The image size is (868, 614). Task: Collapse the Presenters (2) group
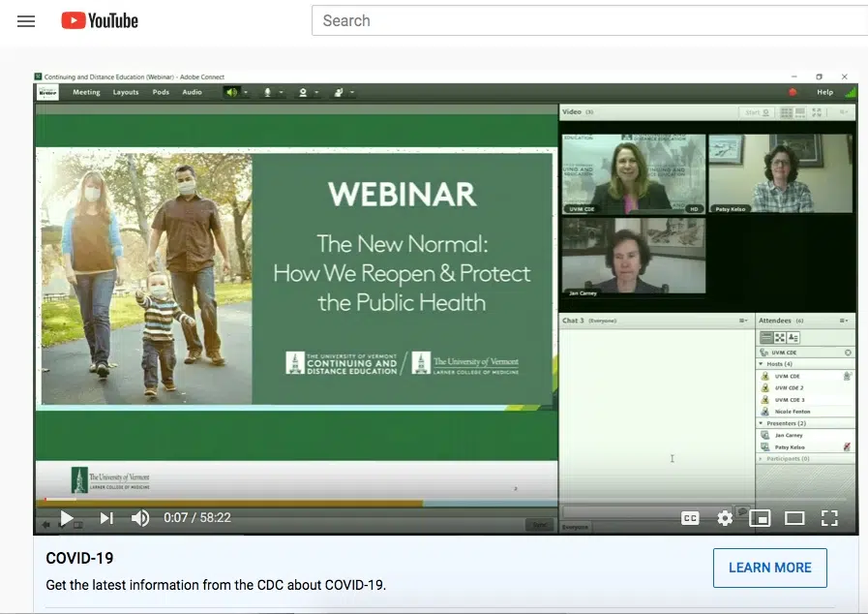pos(762,423)
